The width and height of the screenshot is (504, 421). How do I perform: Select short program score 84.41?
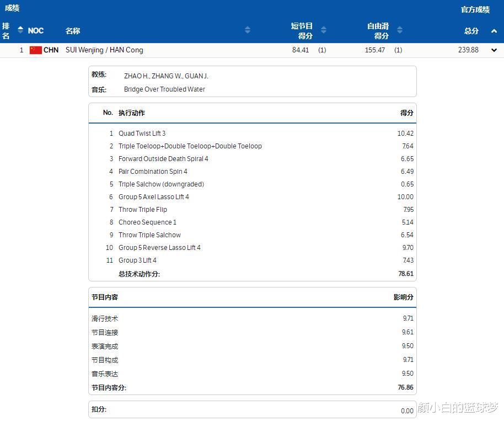(x=301, y=50)
